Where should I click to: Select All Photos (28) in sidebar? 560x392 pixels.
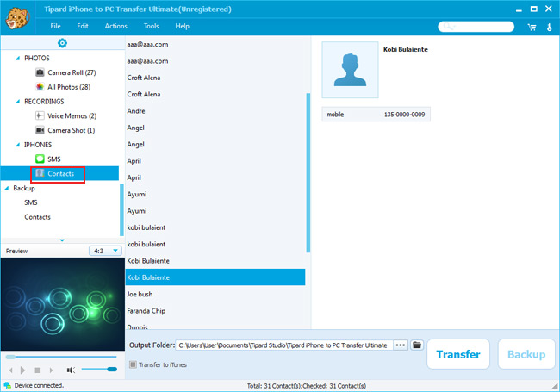click(x=69, y=87)
